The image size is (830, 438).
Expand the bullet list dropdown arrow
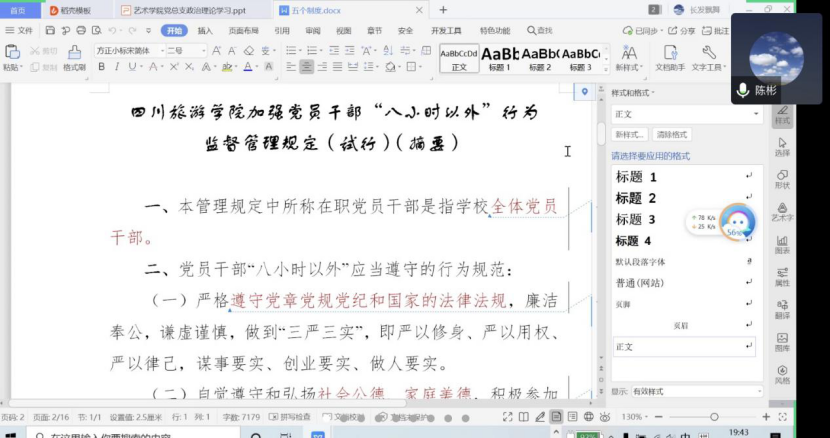coord(300,51)
